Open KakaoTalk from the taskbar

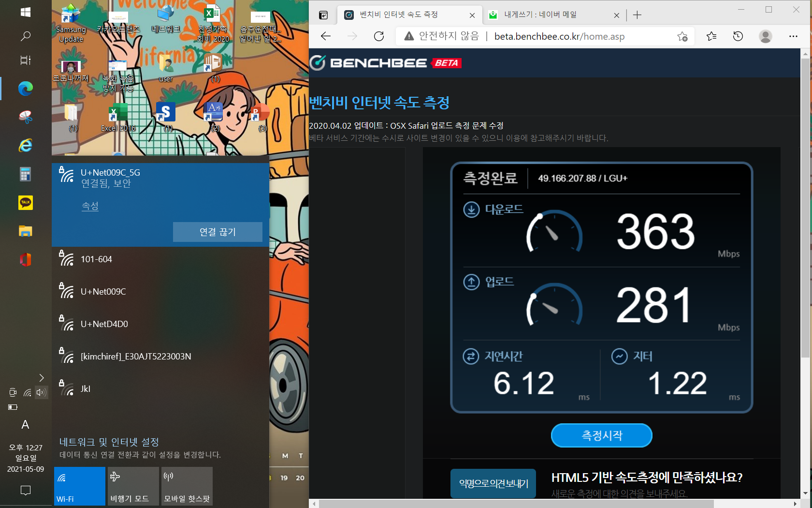(x=26, y=202)
